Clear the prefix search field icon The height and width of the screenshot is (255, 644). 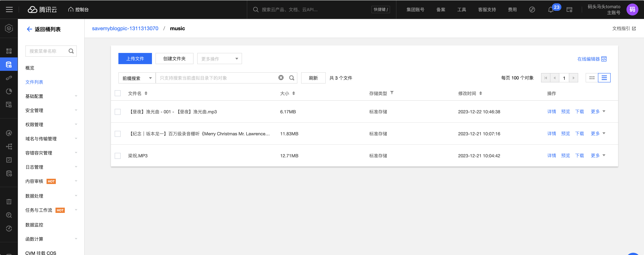(x=281, y=78)
